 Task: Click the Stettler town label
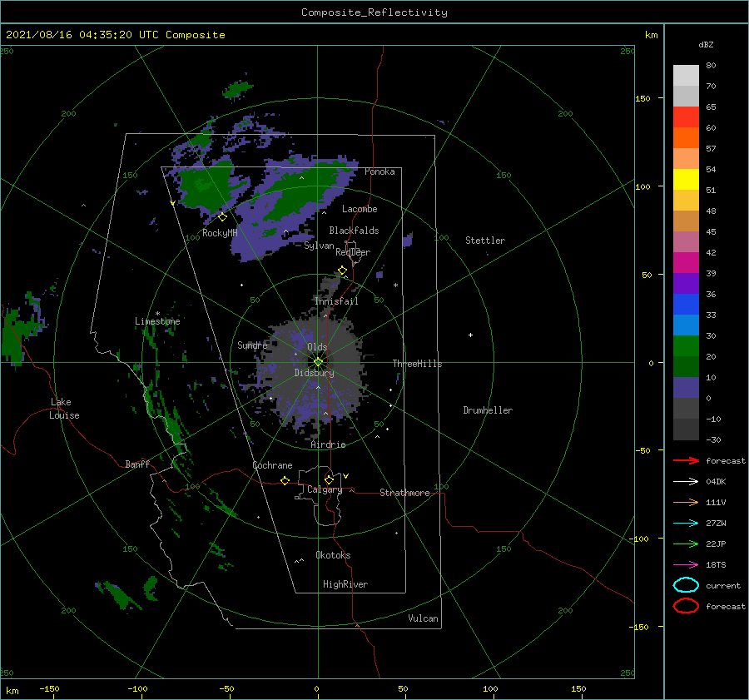tap(485, 241)
